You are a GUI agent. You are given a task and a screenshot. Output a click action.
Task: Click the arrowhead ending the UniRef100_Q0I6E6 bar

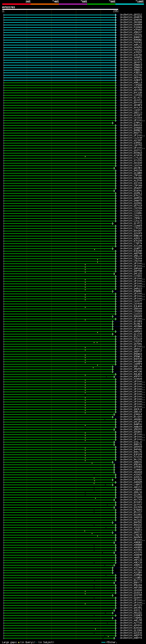pos(113,321)
